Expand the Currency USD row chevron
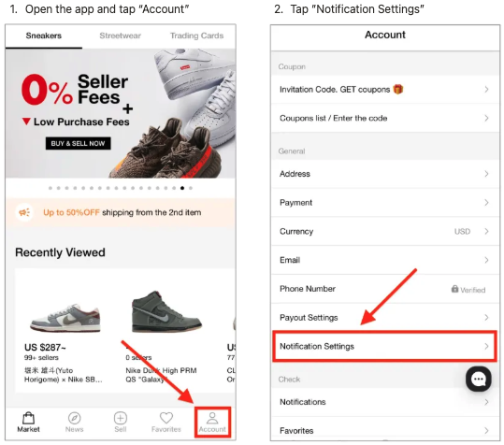The height and width of the screenshot is (445, 504). tap(486, 231)
